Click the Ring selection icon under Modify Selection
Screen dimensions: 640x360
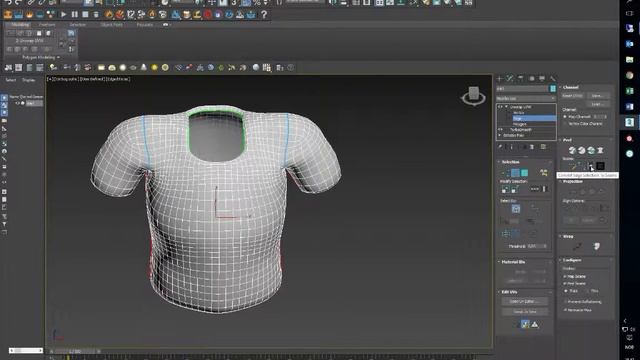(544, 189)
